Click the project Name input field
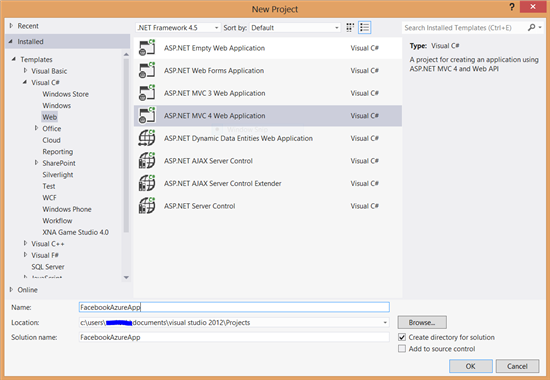 [234, 307]
